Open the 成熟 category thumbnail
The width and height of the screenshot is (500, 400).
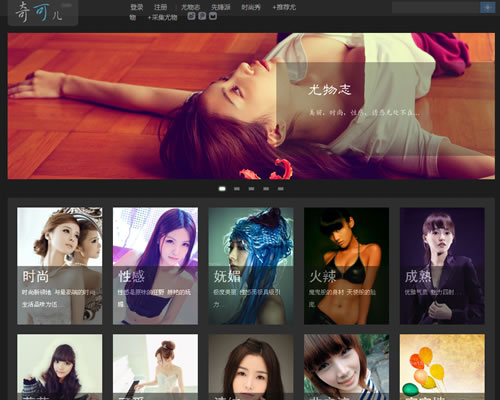[x=442, y=266]
